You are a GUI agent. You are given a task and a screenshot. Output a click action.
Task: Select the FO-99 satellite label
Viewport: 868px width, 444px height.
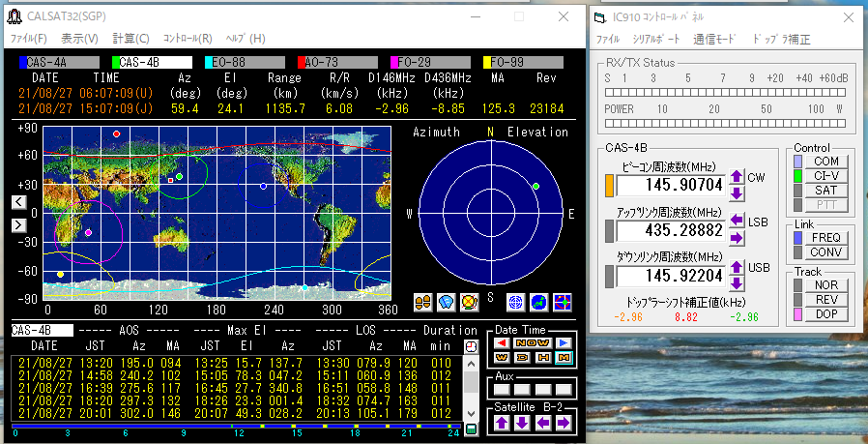tap(527, 63)
